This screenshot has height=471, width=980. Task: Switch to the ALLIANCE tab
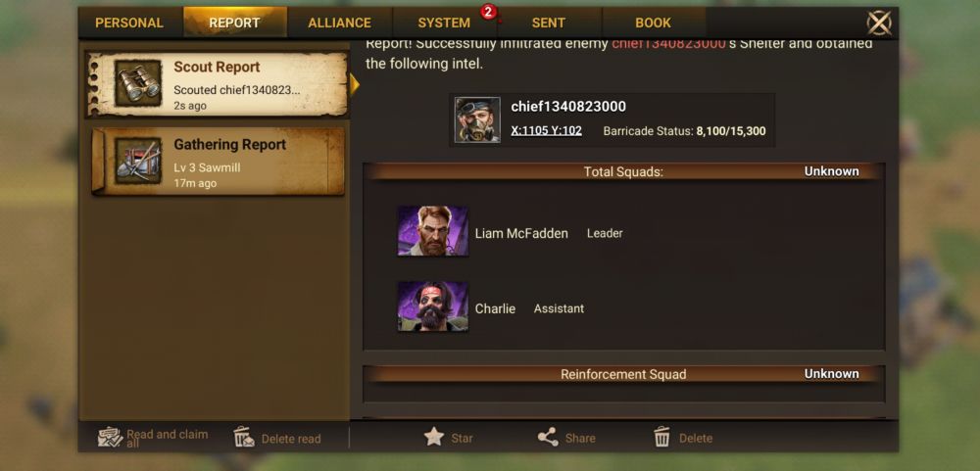pos(339,23)
